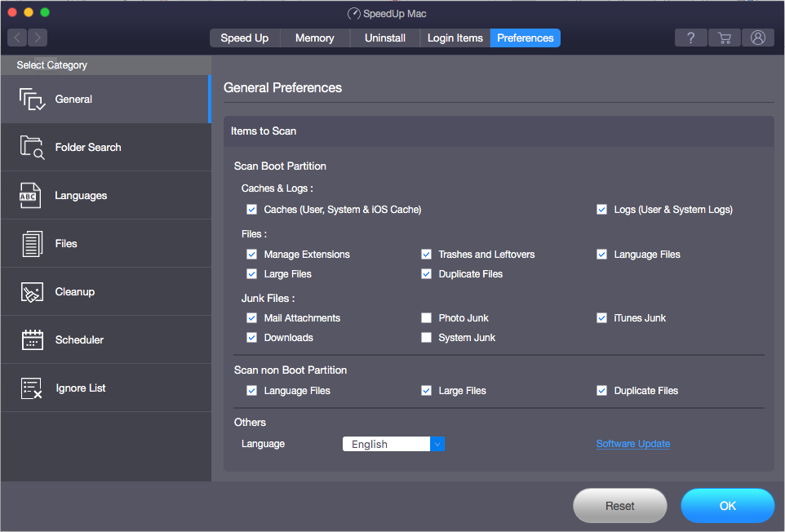Click the General Preferences heading
The image size is (785, 532).
coord(282,87)
